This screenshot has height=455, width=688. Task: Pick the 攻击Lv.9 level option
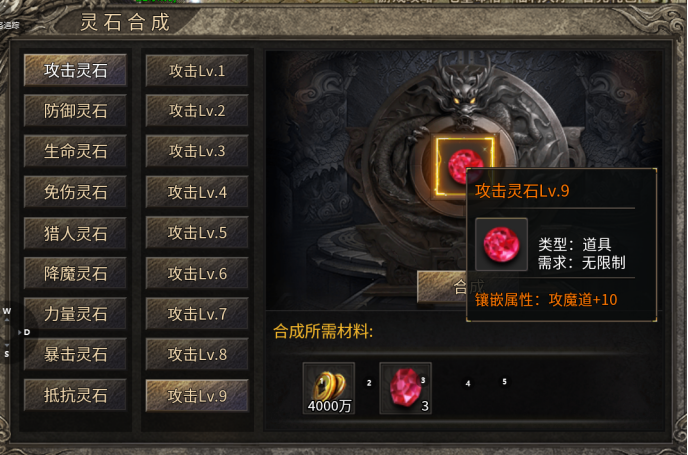point(197,396)
